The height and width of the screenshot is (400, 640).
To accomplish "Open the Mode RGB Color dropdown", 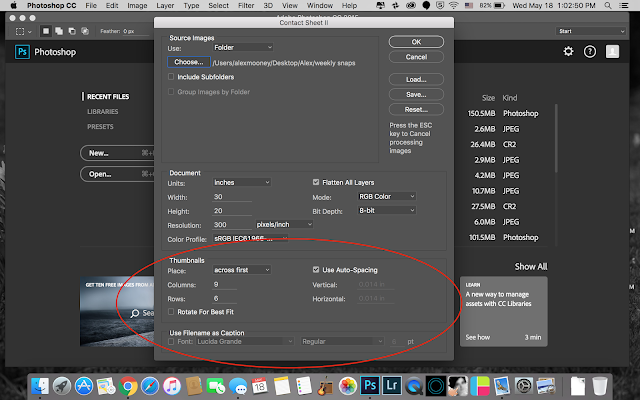I will 387,196.
